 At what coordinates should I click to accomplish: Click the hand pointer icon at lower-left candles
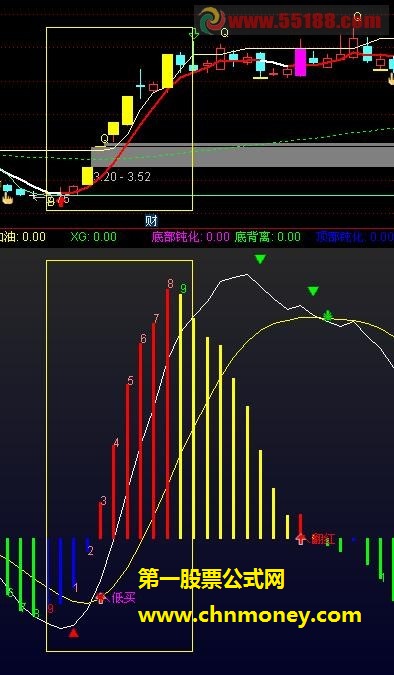7,198
